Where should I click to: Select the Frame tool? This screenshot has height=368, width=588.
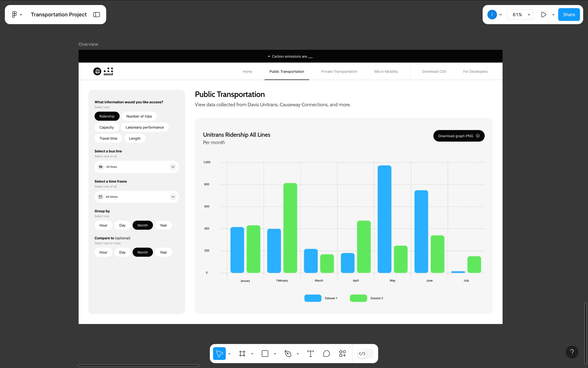[x=242, y=353]
